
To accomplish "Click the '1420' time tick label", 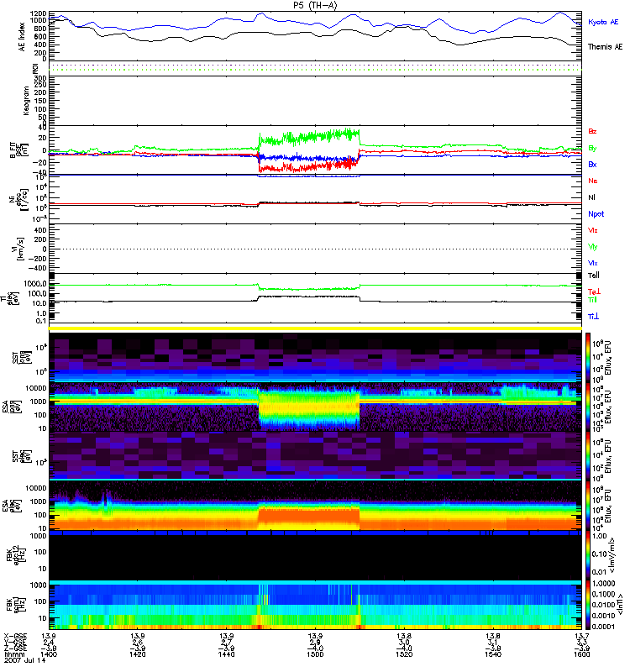I will (x=137, y=654).
